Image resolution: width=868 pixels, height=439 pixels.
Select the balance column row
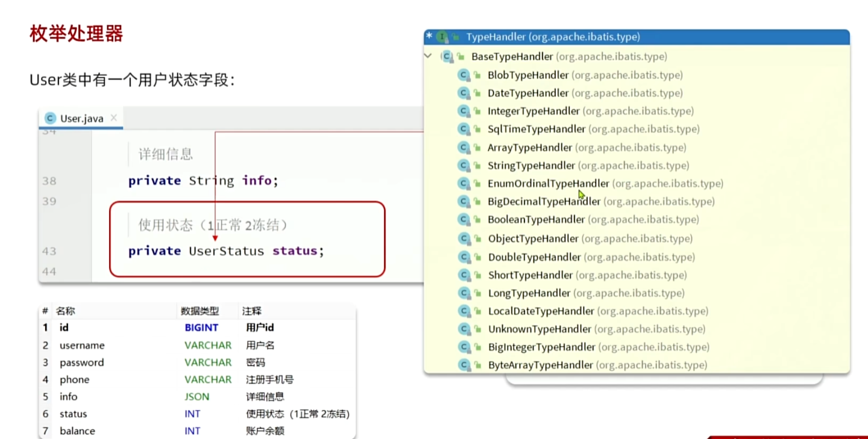tap(197, 431)
